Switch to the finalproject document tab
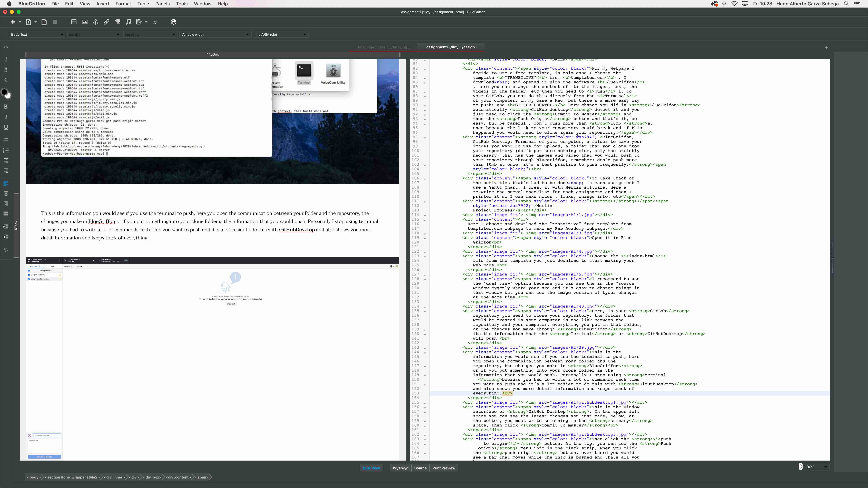The height and width of the screenshot is (488, 868). (383, 47)
